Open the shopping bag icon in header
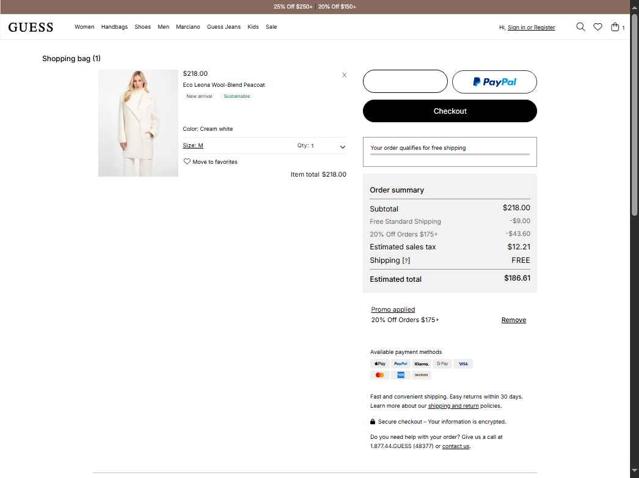 pyautogui.click(x=615, y=27)
